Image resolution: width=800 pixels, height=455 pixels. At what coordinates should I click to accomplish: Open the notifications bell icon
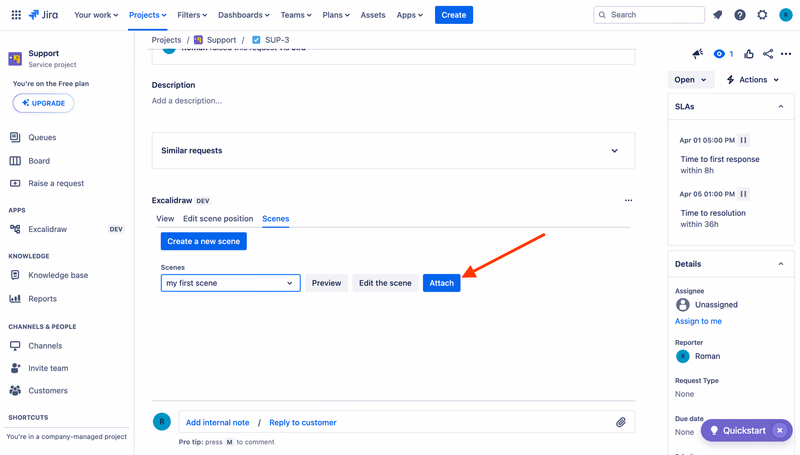pos(717,15)
